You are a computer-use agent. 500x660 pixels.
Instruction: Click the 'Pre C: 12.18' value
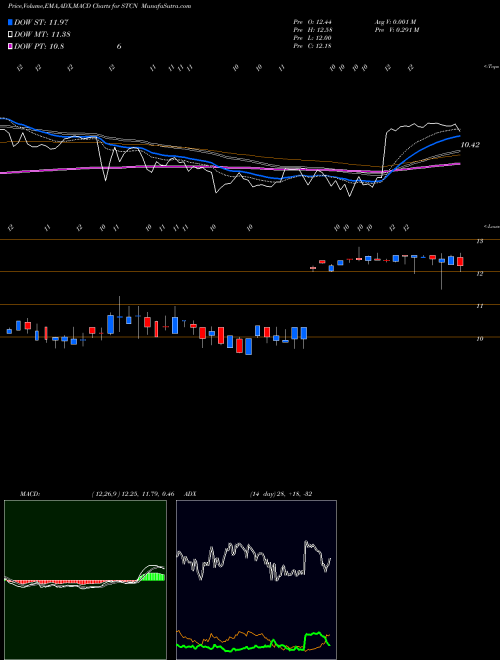(312, 46)
